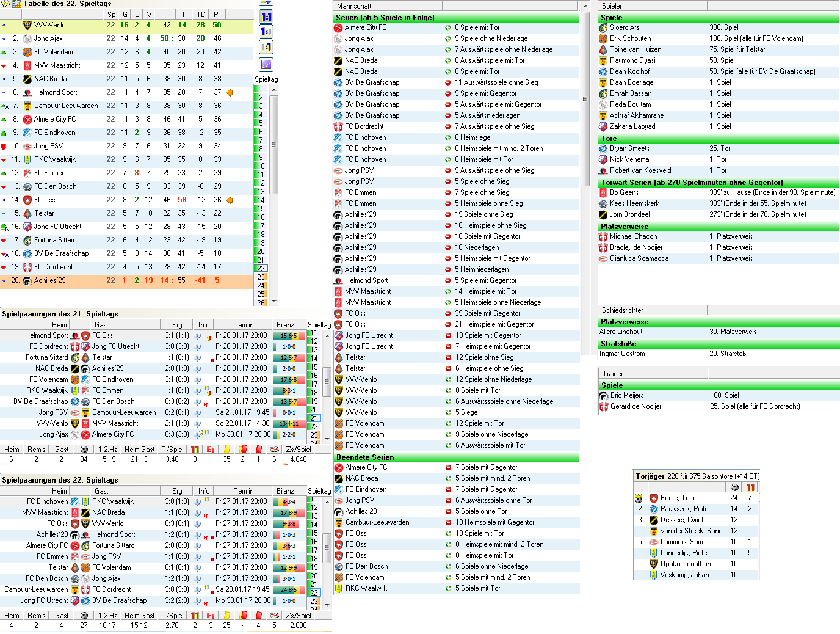Click the yellow card icon in matchday 22 summary
This screenshot has width=840, height=634.
pos(226,616)
